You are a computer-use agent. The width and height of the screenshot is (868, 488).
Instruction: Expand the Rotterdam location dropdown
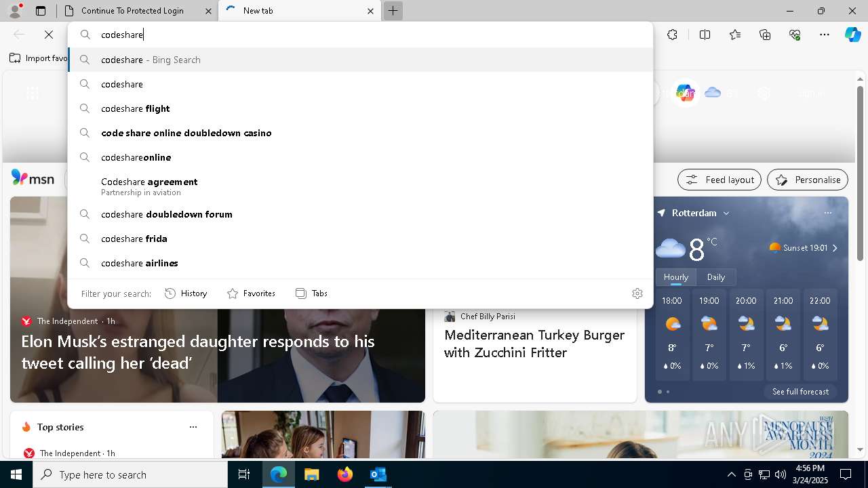(726, 213)
